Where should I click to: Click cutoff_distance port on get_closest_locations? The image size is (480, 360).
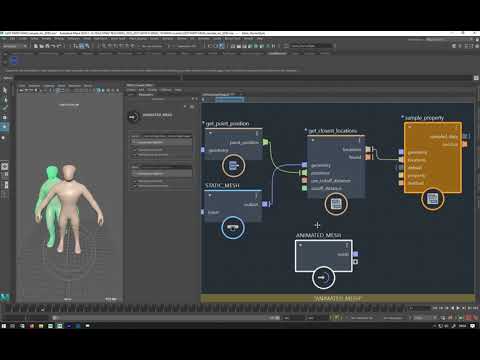(x=304, y=188)
